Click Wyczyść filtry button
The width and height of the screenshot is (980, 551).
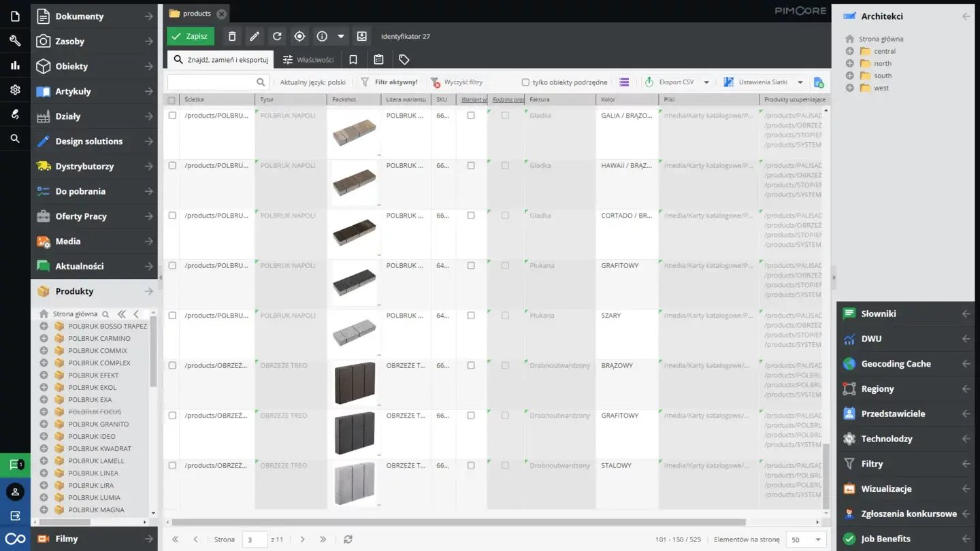pos(457,82)
